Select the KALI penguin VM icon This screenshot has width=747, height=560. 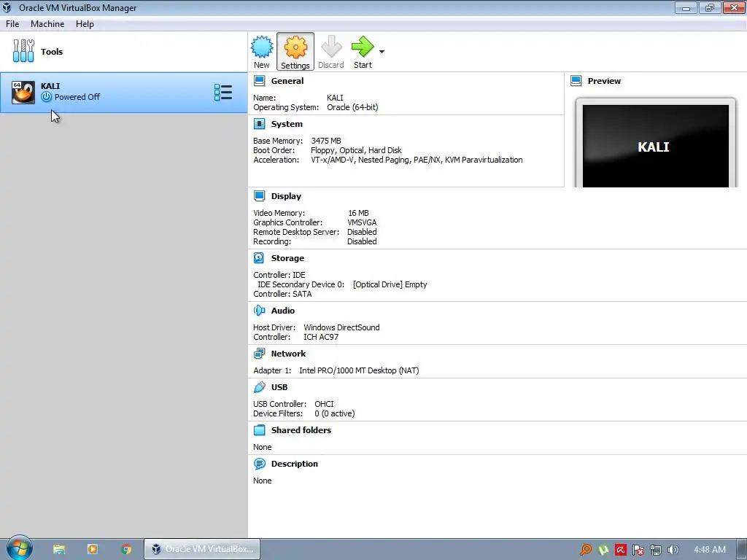[x=23, y=92]
